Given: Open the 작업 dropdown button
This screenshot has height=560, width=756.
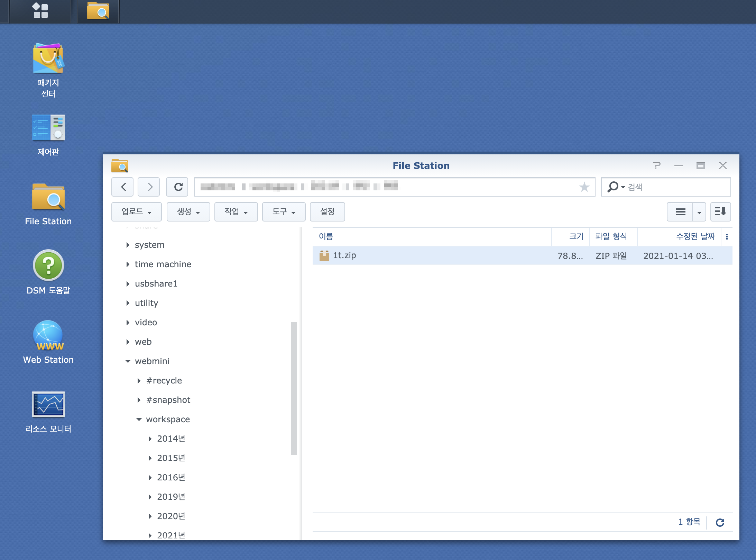Looking at the screenshot, I should (x=236, y=211).
